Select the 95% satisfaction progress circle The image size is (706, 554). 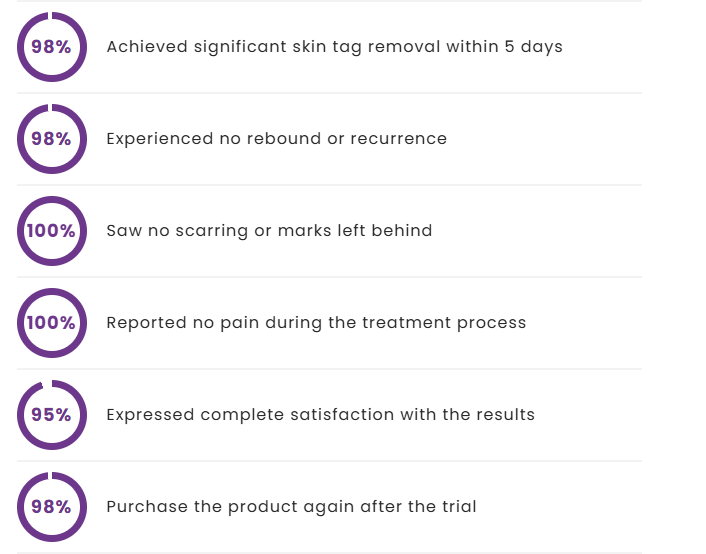click(x=51, y=415)
